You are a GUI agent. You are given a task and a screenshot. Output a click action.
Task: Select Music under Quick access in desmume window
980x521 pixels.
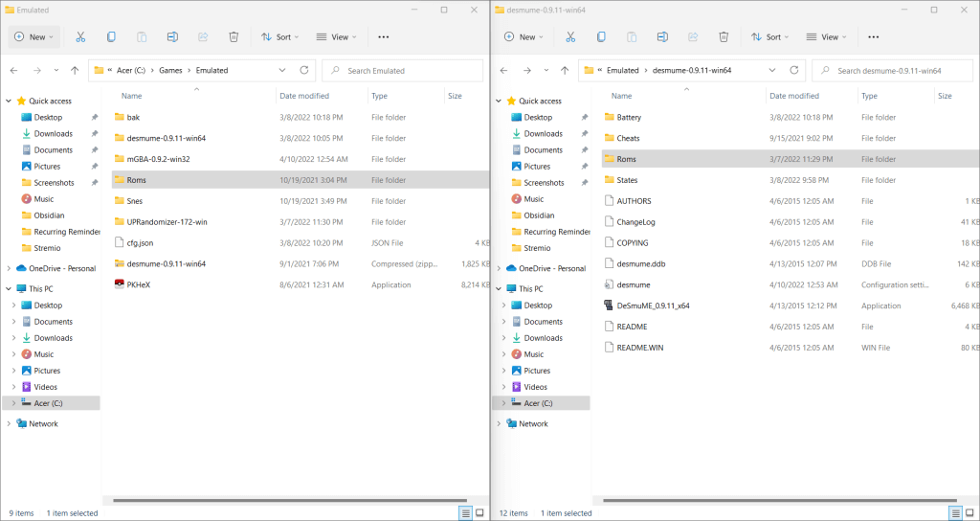coord(534,199)
